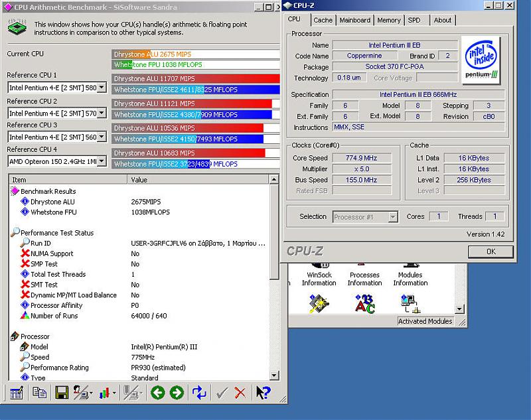Click the networked computer module icon
531x420 pixels.
410,304
